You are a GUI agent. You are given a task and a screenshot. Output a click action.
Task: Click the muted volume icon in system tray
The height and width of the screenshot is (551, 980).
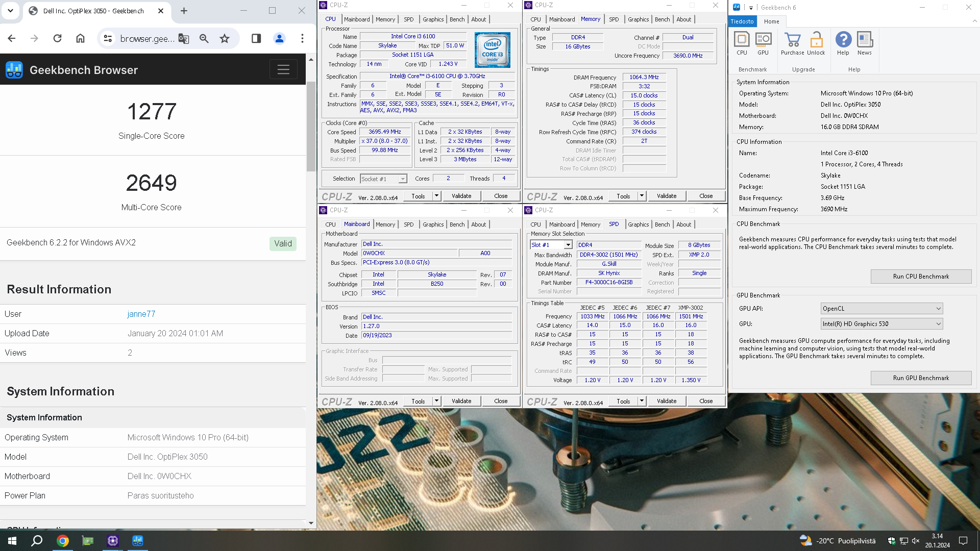[916, 541]
